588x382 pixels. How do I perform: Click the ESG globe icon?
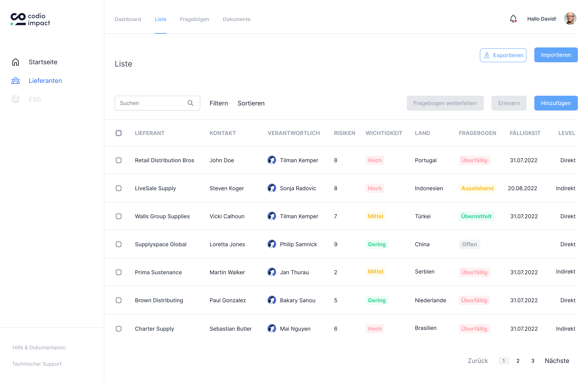16,99
